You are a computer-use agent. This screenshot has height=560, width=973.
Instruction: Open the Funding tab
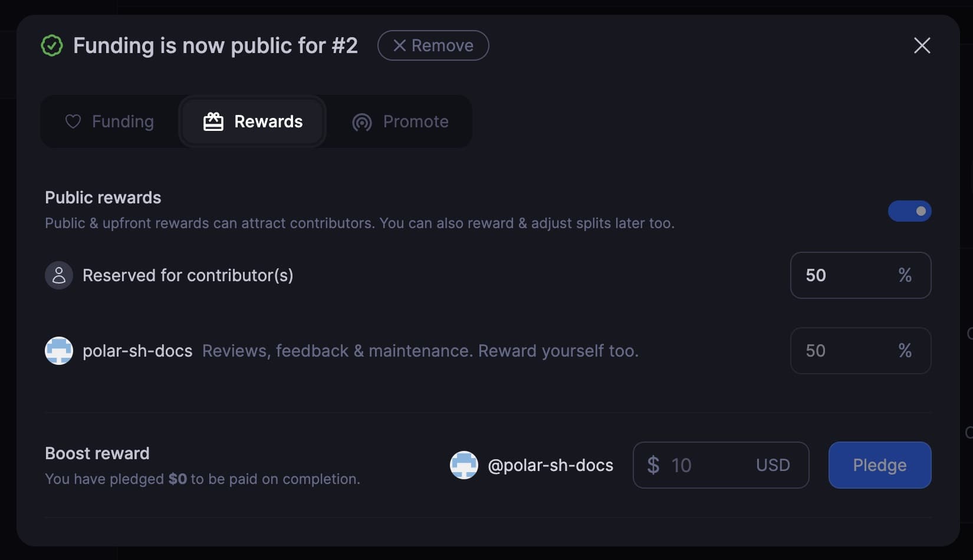click(110, 121)
